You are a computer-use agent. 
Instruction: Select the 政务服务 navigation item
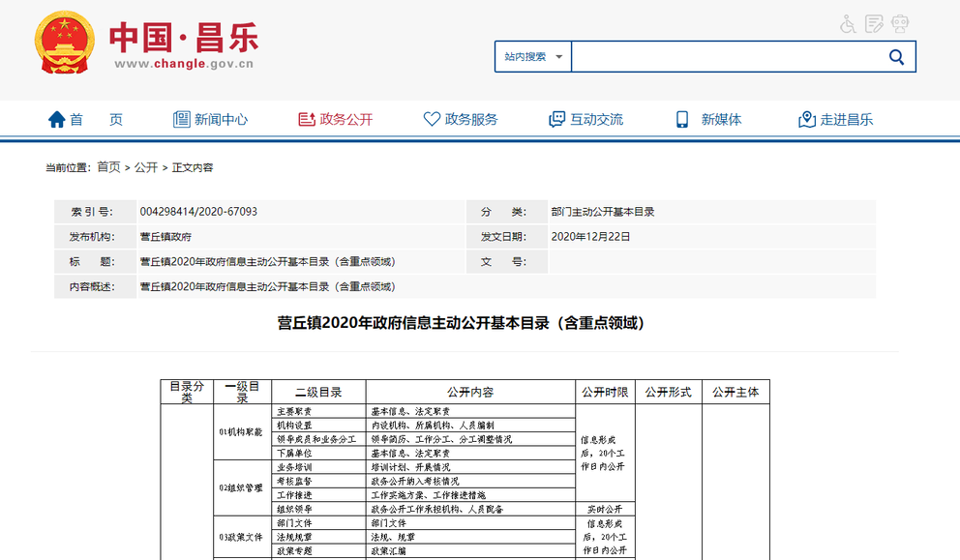pyautogui.click(x=471, y=119)
